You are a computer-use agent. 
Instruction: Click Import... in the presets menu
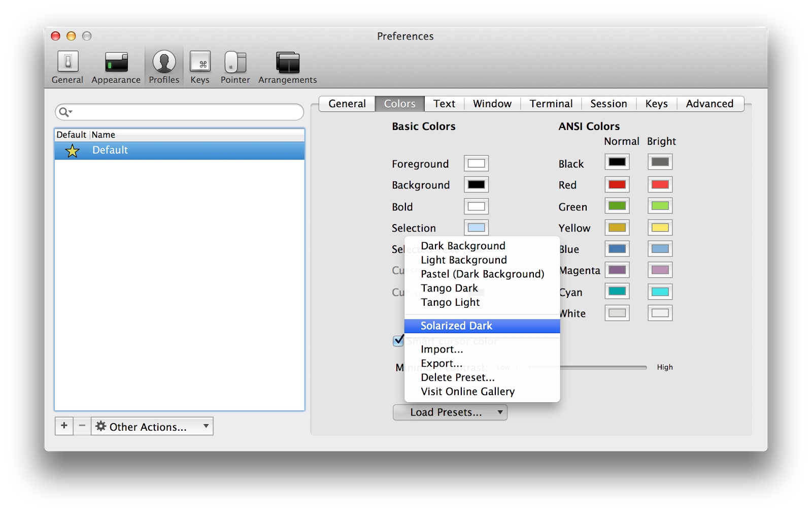(x=482, y=349)
